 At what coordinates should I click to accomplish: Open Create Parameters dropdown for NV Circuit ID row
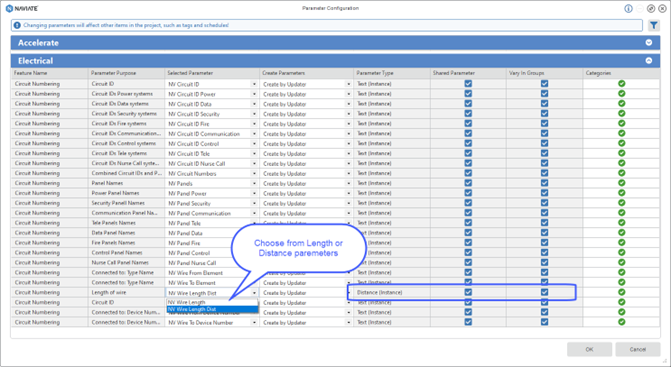tap(348, 84)
